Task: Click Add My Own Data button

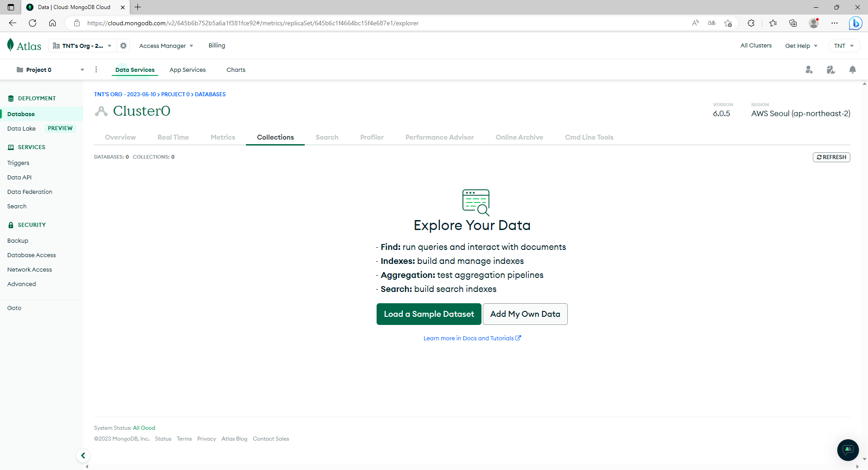Action: [x=525, y=314]
